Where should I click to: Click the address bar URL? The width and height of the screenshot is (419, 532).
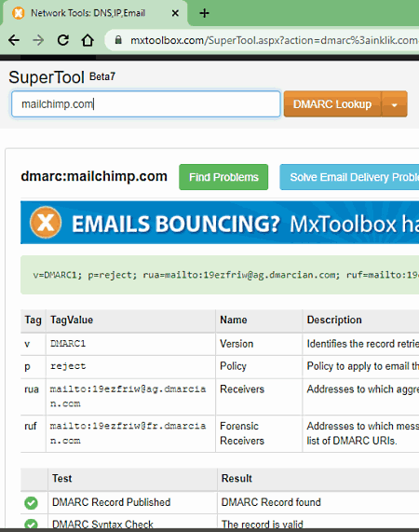pyautogui.click(x=274, y=40)
